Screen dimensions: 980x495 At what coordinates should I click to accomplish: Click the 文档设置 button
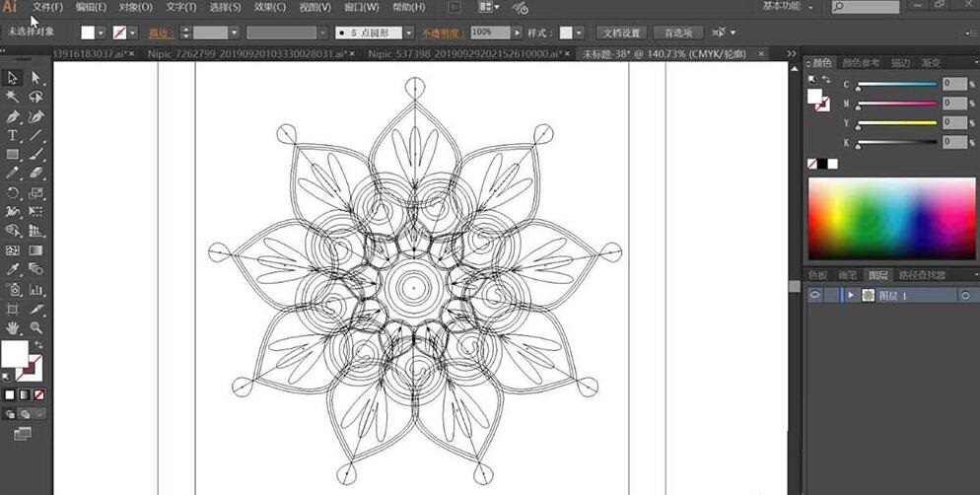tap(622, 33)
